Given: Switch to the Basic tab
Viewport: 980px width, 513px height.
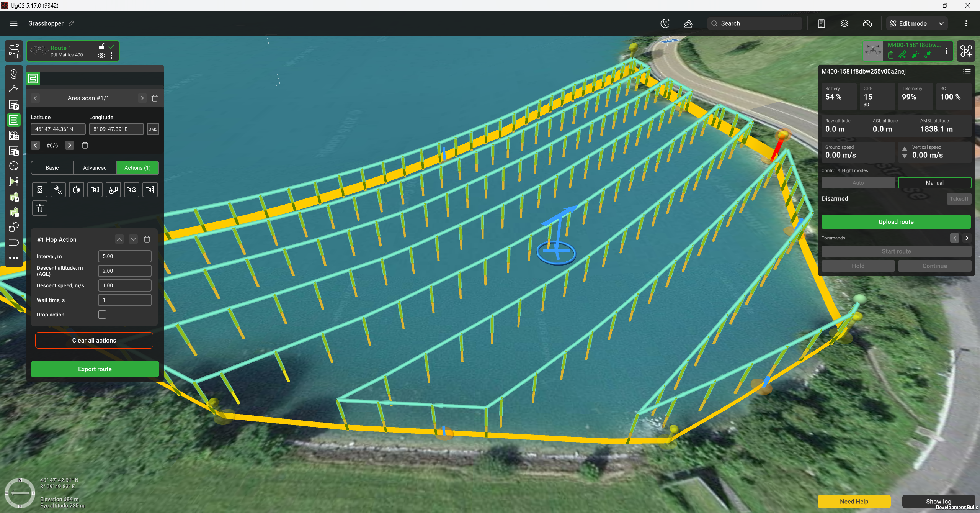Looking at the screenshot, I should 52,168.
